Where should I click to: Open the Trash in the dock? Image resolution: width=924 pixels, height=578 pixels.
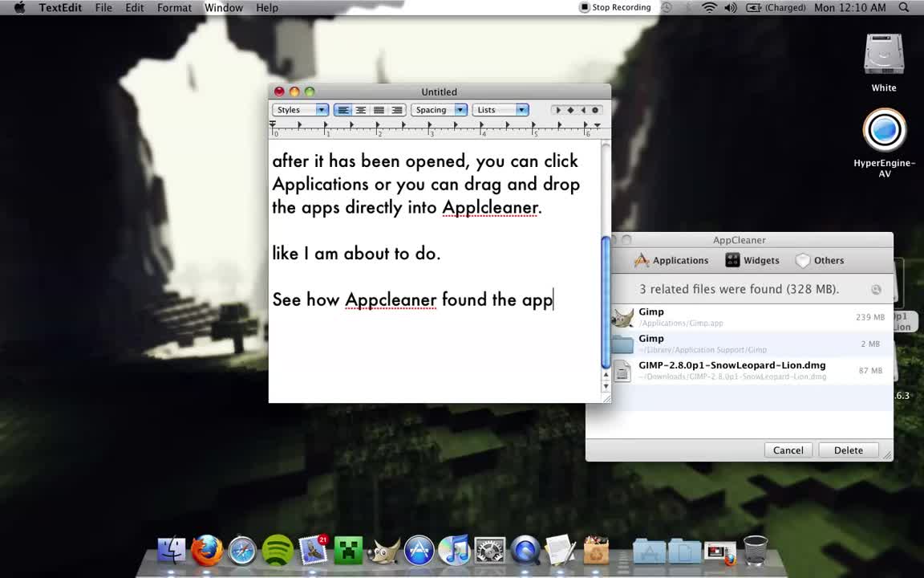[756, 551]
